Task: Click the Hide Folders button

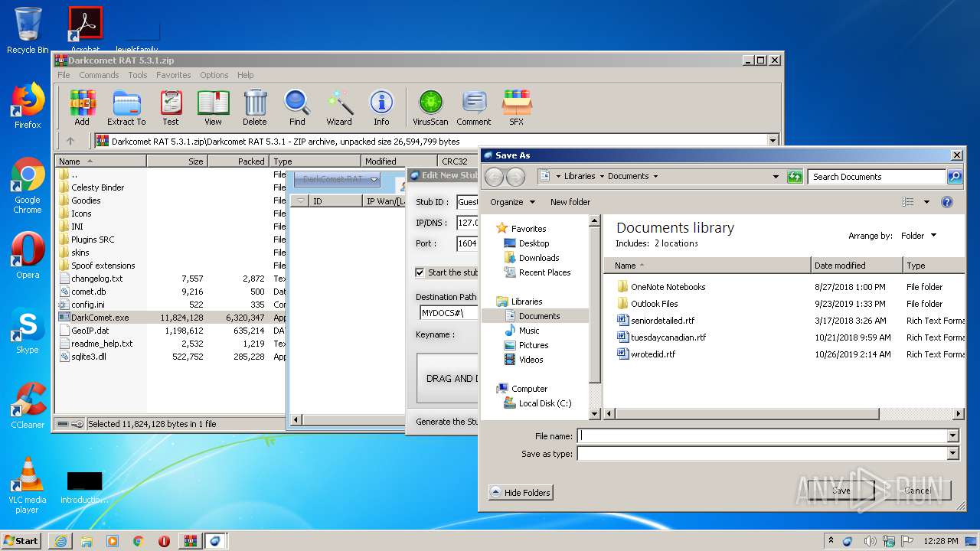Action: [521, 493]
